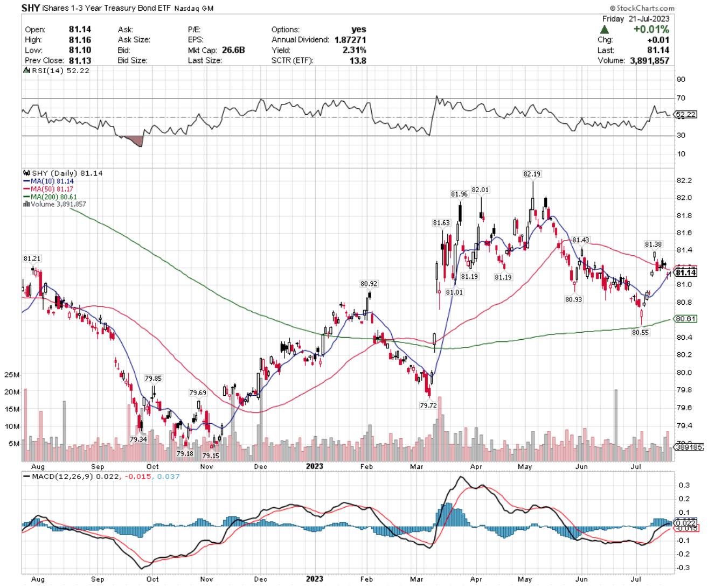The height and width of the screenshot is (588, 708).
Task: Click the Options value yes
Action: 358,30
